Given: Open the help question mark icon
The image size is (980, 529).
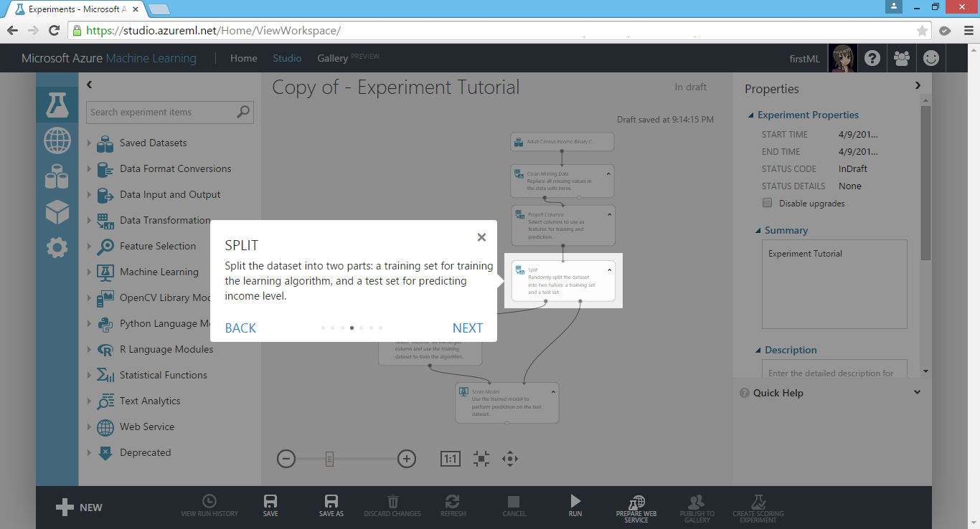Looking at the screenshot, I should click(872, 58).
